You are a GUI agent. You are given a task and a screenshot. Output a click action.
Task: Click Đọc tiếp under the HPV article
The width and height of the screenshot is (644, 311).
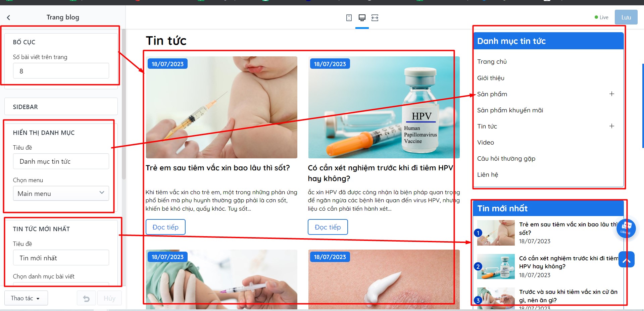tap(328, 227)
